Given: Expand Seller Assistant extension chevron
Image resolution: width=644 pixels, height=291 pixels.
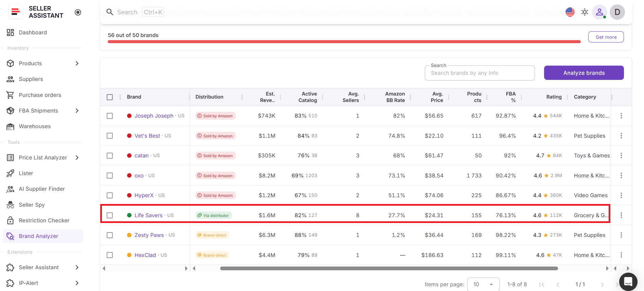Looking at the screenshot, I should pos(77,268).
